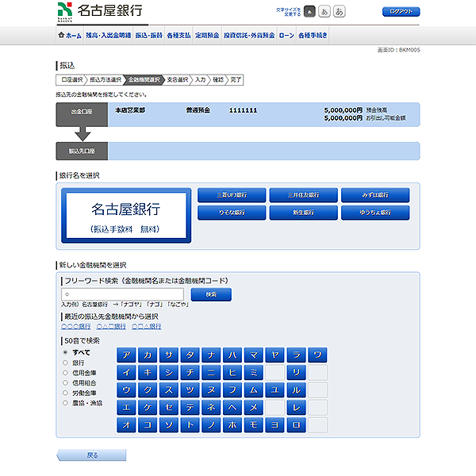Open 各種手続き menu
This screenshot has width=476, height=476.
click(x=313, y=36)
